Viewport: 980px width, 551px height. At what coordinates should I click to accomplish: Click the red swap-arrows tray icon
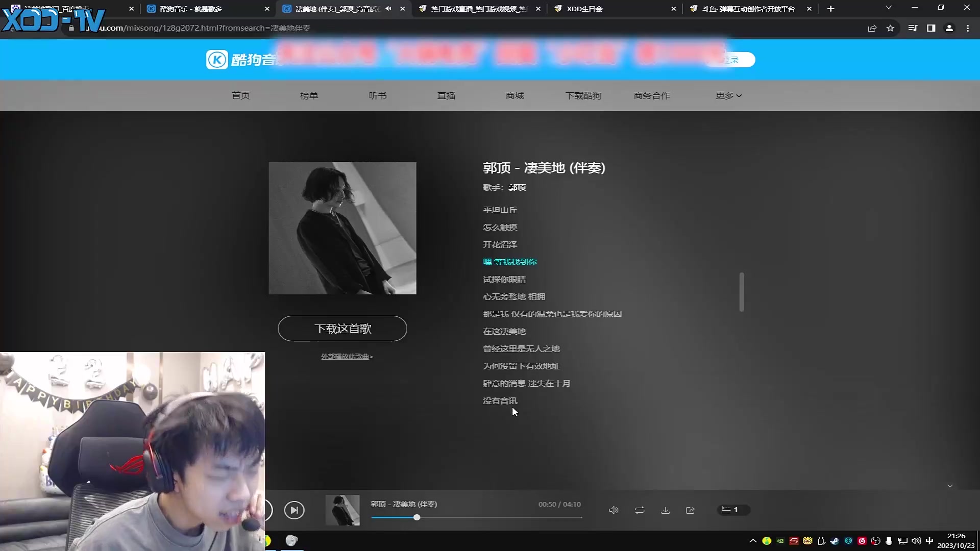(x=794, y=541)
